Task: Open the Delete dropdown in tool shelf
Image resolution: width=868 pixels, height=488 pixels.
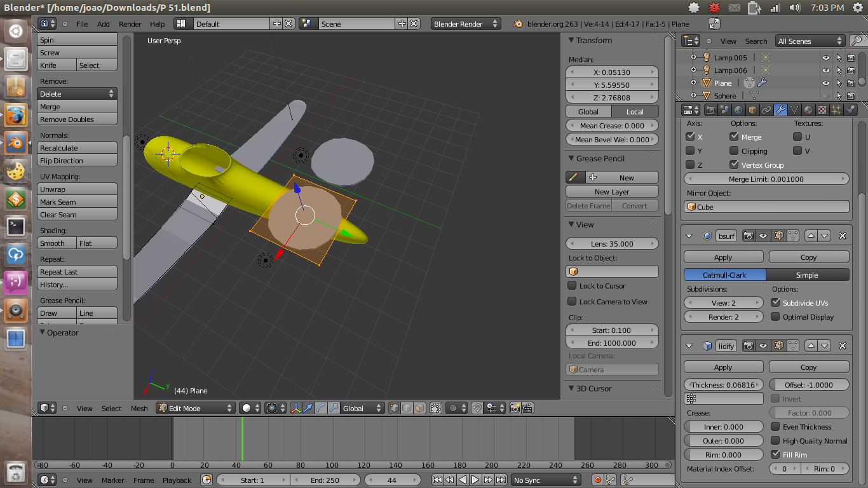Action: click(77, 93)
